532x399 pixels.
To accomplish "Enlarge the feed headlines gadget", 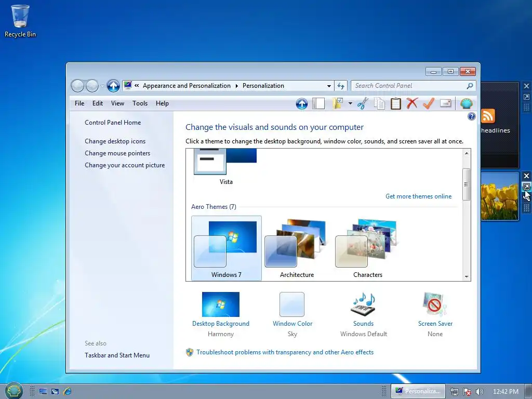I will tap(526, 97).
